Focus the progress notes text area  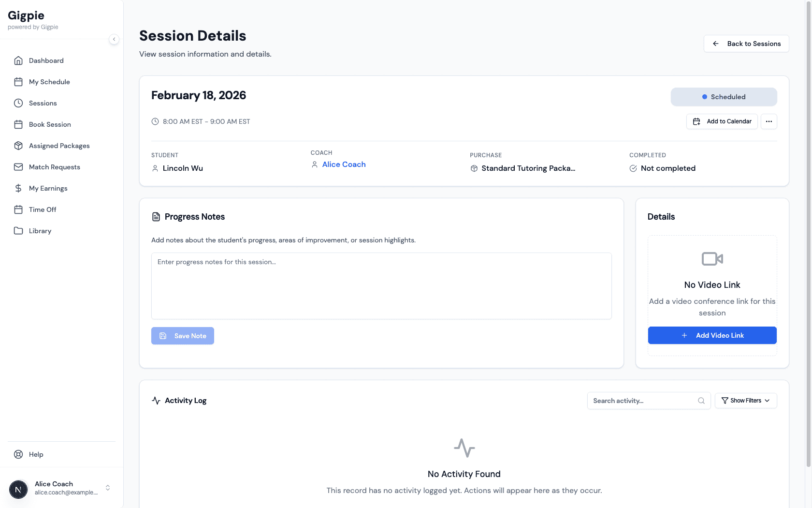point(381,285)
